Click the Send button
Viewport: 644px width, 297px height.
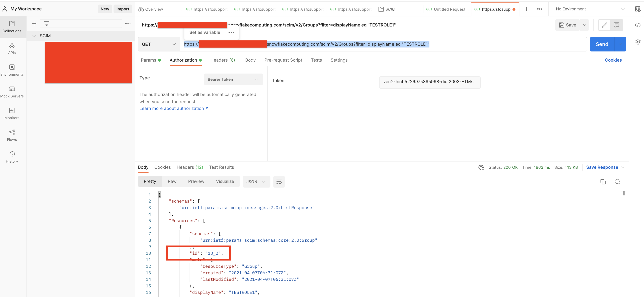602,44
